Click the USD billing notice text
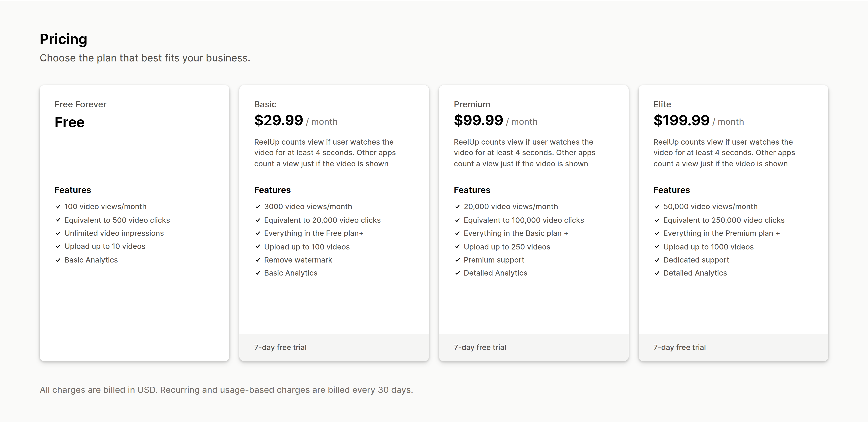 click(227, 390)
